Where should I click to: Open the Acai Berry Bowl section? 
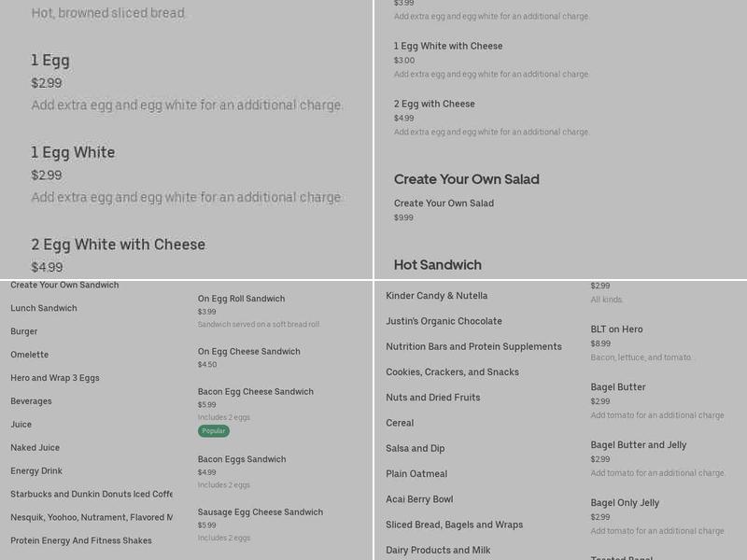point(418,499)
